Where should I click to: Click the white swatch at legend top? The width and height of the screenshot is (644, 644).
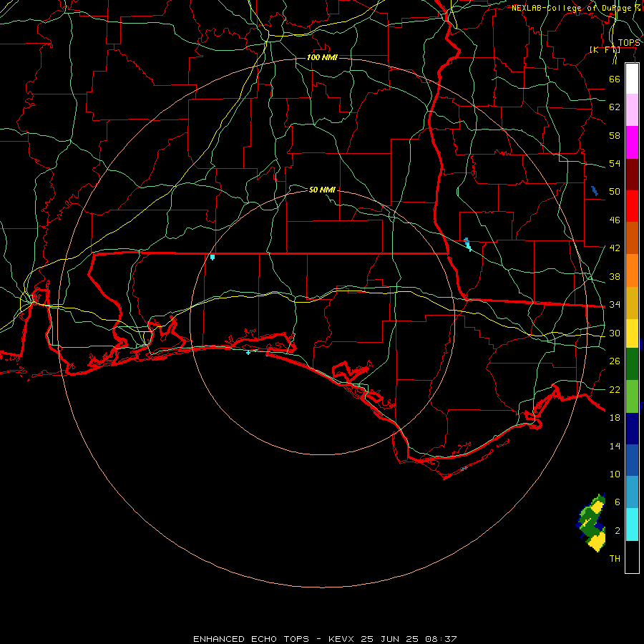click(632, 79)
